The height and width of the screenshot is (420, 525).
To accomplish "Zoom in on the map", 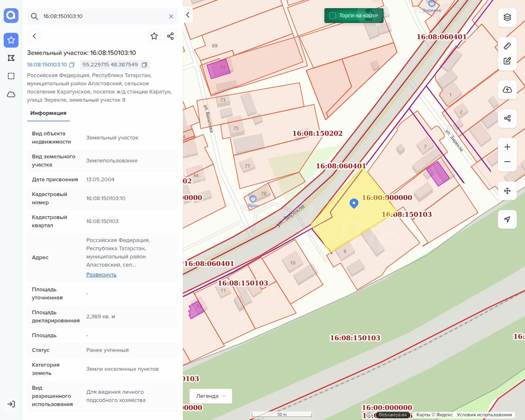I will [x=507, y=147].
